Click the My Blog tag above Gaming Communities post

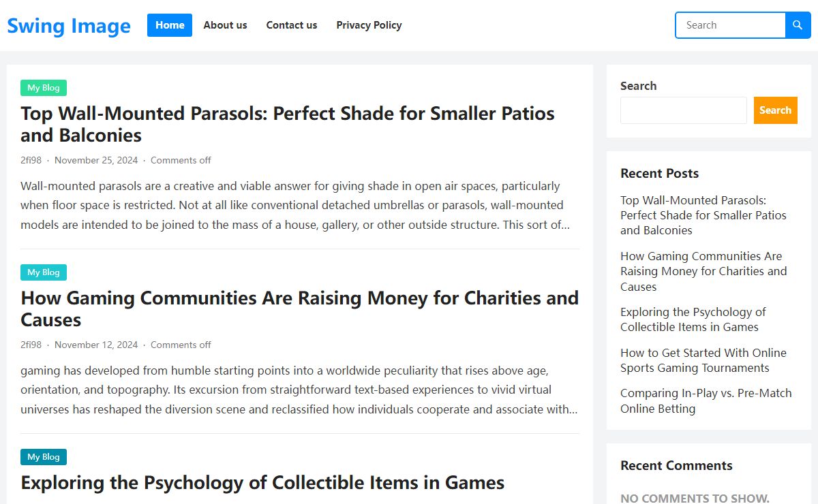pos(44,272)
